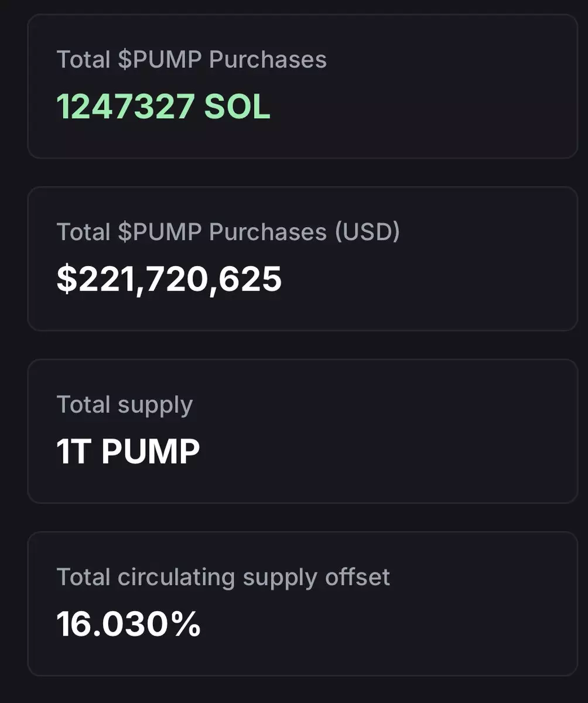Click the percent sign after 16.030
The height and width of the screenshot is (703, 588).
(186, 624)
